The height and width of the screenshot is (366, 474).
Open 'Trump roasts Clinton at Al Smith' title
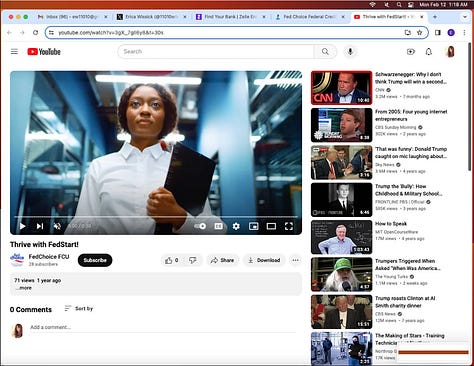click(405, 302)
